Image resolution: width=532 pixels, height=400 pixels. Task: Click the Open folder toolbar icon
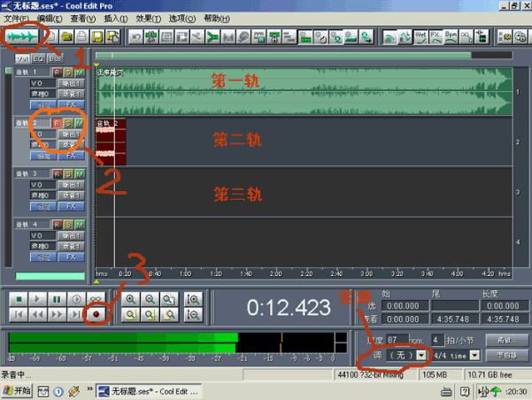coord(66,37)
